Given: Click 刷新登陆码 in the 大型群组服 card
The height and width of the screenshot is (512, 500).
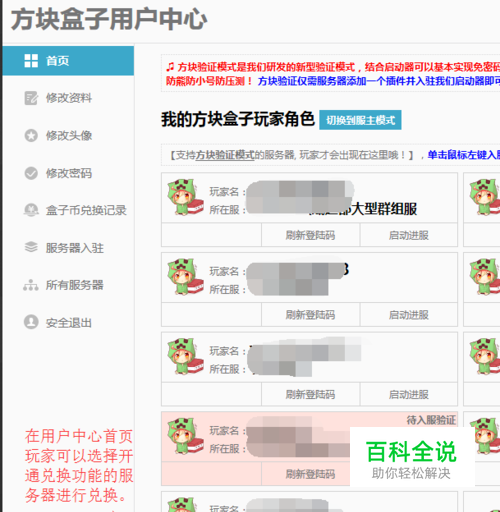Looking at the screenshot, I should pyautogui.click(x=310, y=235).
